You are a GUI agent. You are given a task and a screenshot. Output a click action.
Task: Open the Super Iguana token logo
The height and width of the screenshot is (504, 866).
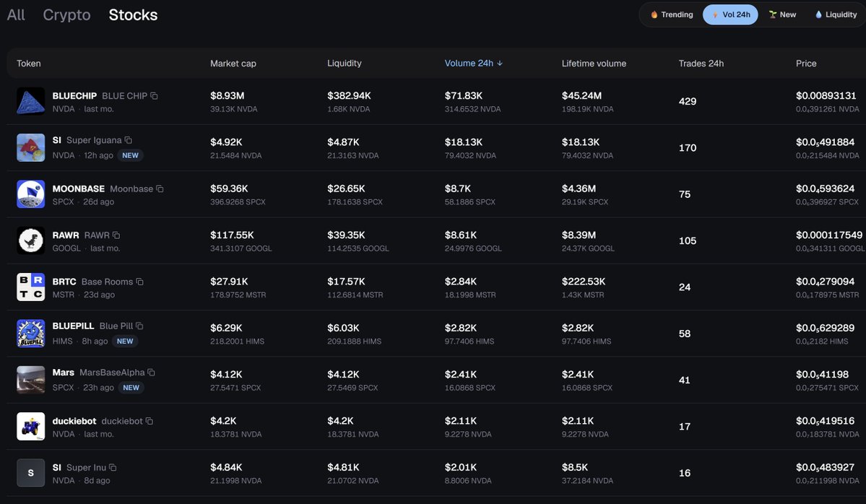click(x=31, y=148)
